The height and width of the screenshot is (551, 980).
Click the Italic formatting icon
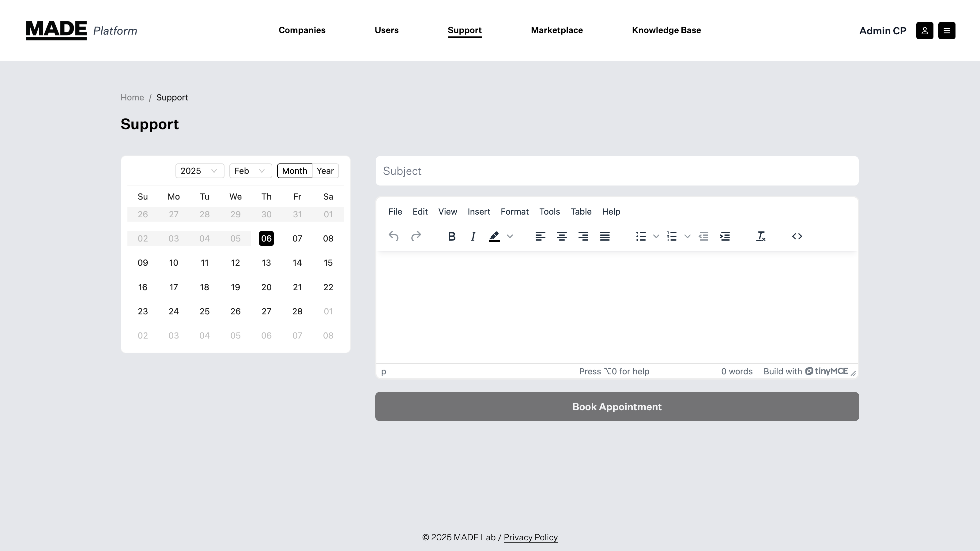[473, 237]
